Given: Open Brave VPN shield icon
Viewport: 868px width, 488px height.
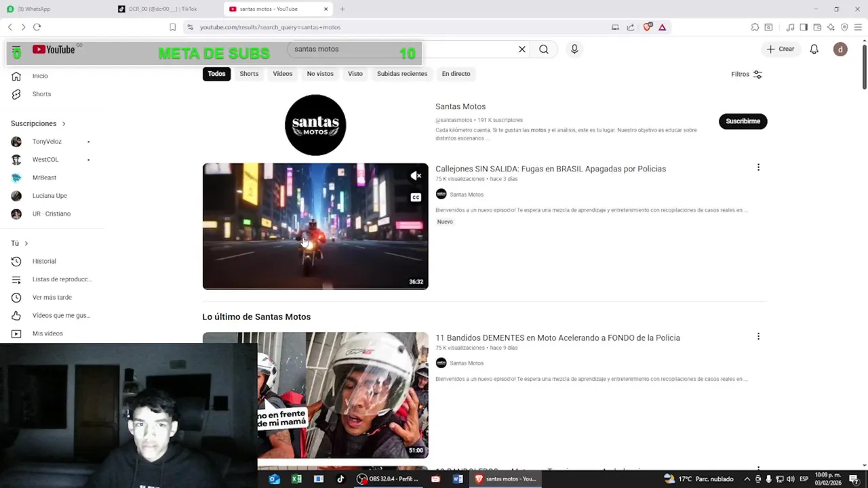Looking at the screenshot, I should pos(844,27).
